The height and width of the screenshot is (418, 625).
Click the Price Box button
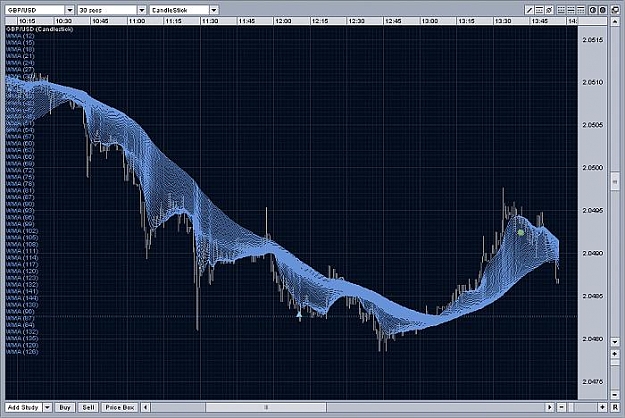pos(120,407)
